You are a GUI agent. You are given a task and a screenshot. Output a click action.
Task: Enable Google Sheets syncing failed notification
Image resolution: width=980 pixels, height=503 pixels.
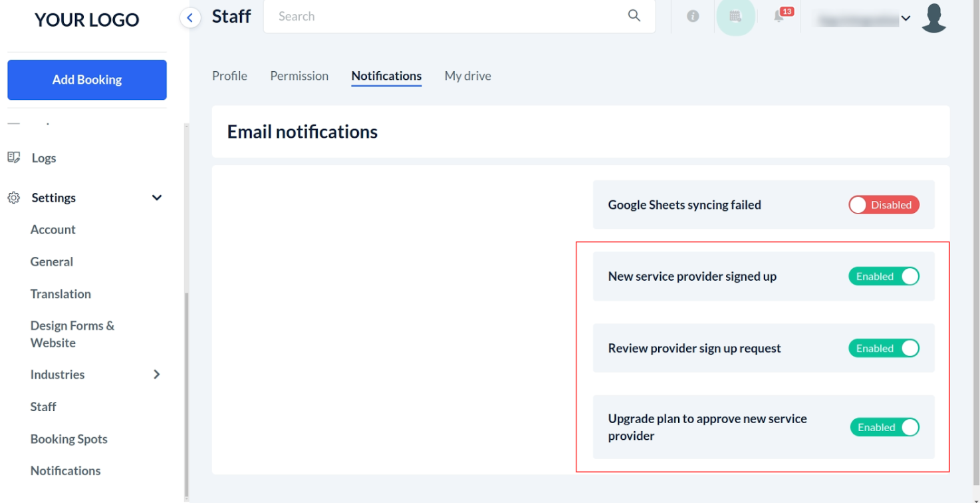pos(884,205)
